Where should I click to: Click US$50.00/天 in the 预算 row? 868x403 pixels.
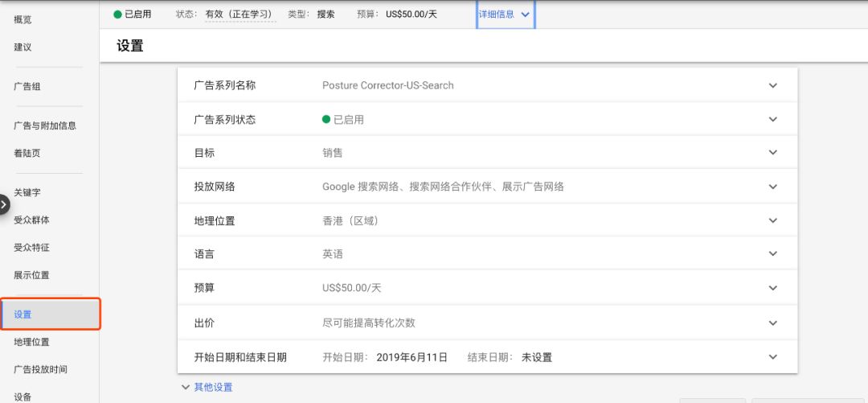point(351,288)
